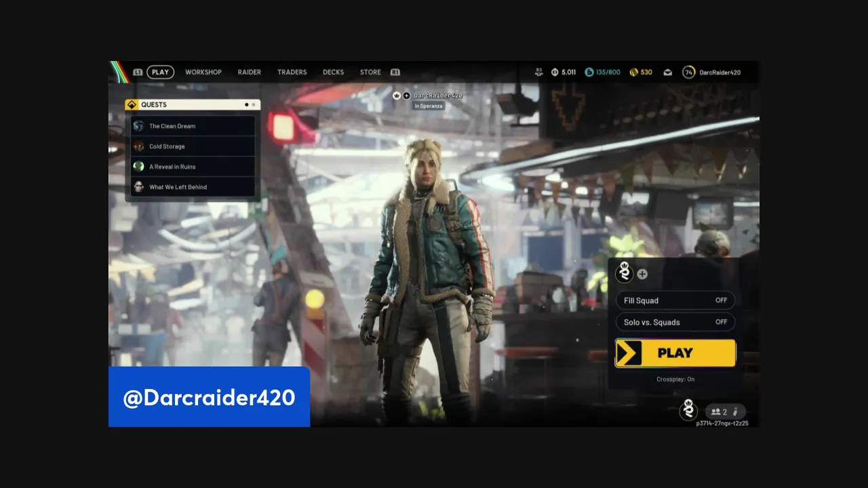Open the DECKS tab
The height and width of the screenshot is (488, 868).
pos(334,72)
